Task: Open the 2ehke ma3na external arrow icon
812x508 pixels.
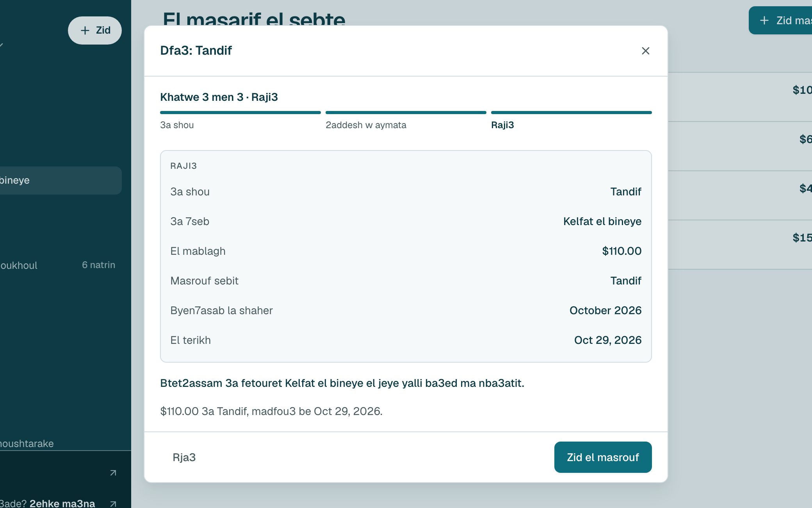Action: pos(113,504)
